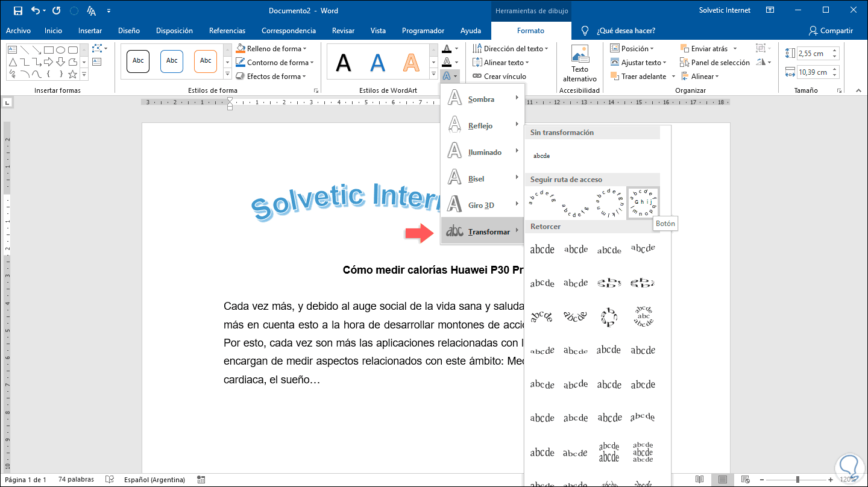Click Traer adelante button

click(638, 76)
